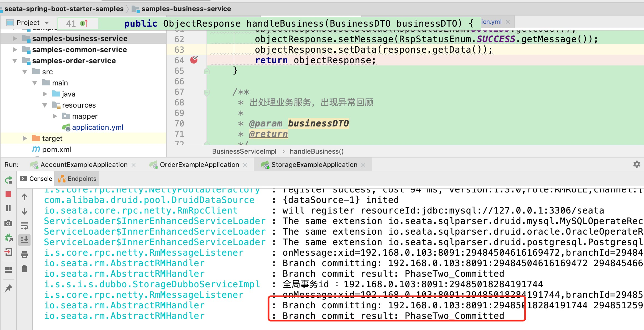The width and height of the screenshot is (644, 330).
Task: Switch to the OrderExampleApplication run tab
Action: [199, 165]
